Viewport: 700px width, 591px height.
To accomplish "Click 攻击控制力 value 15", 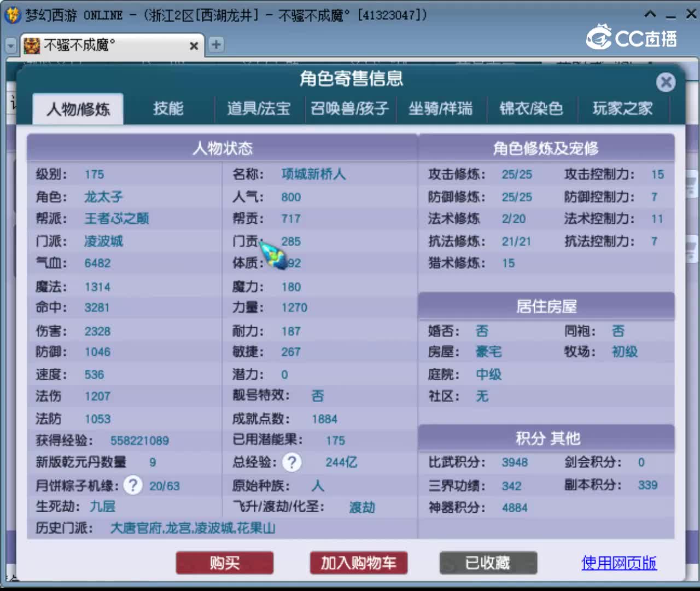I will (x=657, y=175).
